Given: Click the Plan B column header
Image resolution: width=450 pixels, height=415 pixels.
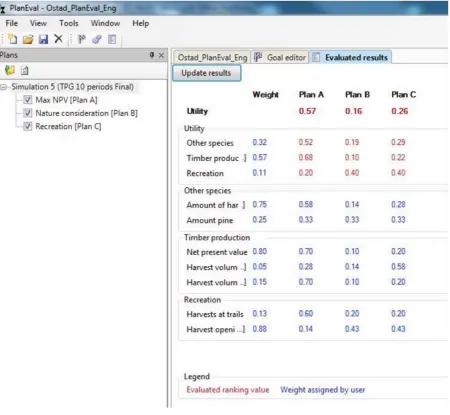Looking at the screenshot, I should 358,95.
